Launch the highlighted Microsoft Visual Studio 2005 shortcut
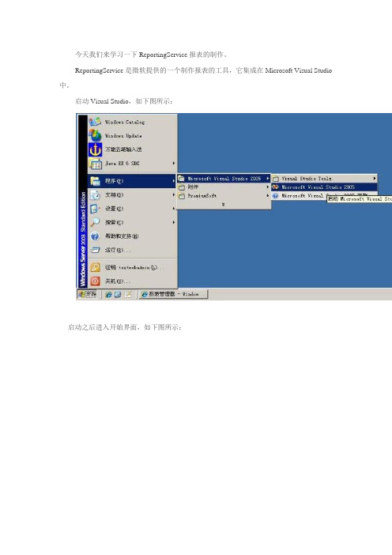392x555 pixels. (324, 187)
